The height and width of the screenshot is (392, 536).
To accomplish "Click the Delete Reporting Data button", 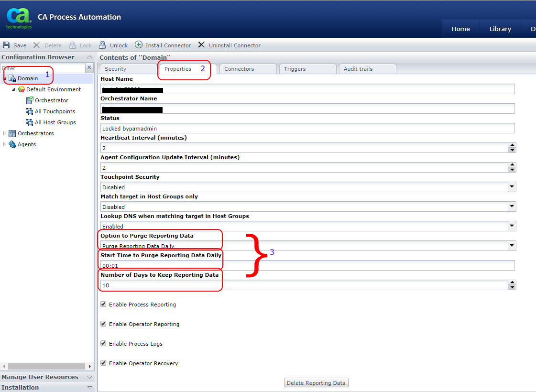I will 316,383.
